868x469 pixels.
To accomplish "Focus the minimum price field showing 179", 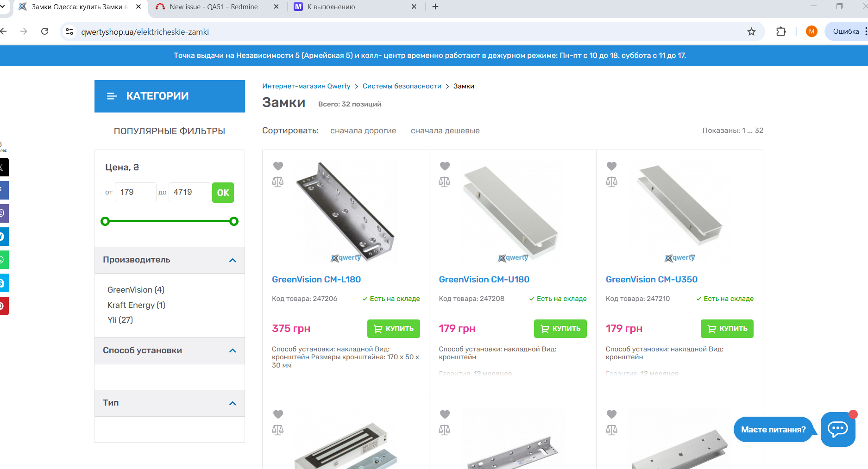I will tap(135, 192).
